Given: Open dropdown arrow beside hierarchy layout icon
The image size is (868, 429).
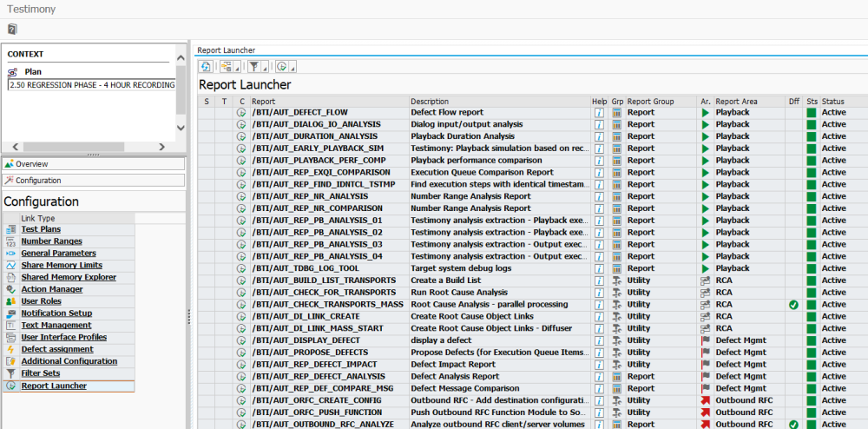Looking at the screenshot, I should (x=238, y=67).
